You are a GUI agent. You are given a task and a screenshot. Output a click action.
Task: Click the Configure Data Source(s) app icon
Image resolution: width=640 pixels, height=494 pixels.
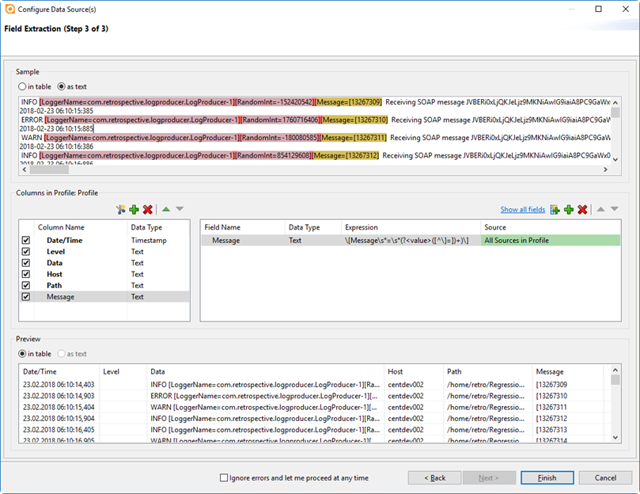pos(10,9)
